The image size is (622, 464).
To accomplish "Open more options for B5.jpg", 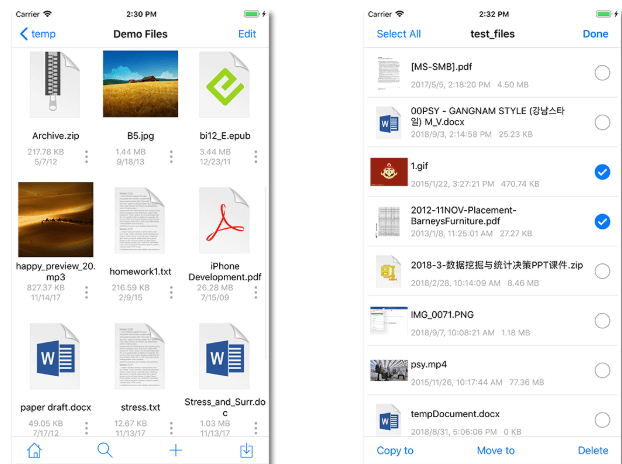I will [171, 157].
